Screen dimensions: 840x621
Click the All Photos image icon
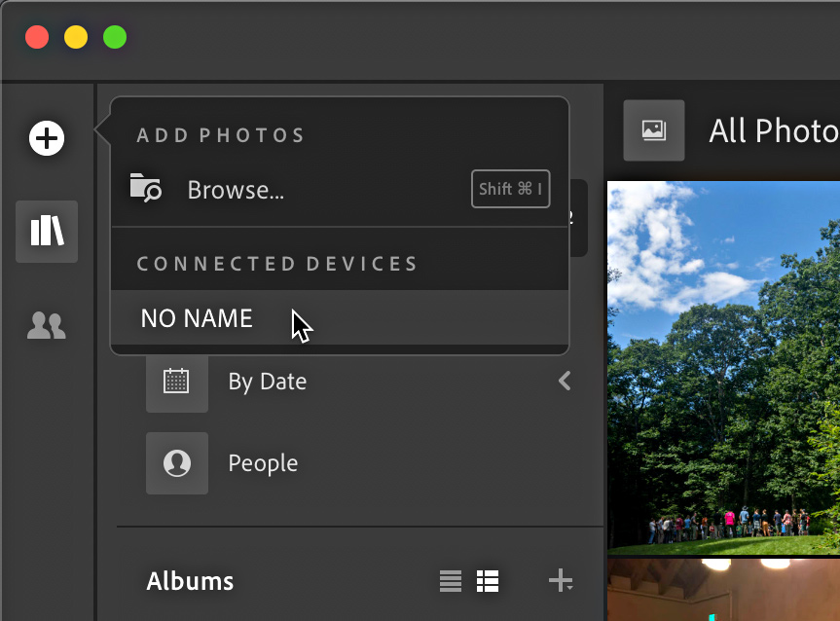[x=653, y=130]
